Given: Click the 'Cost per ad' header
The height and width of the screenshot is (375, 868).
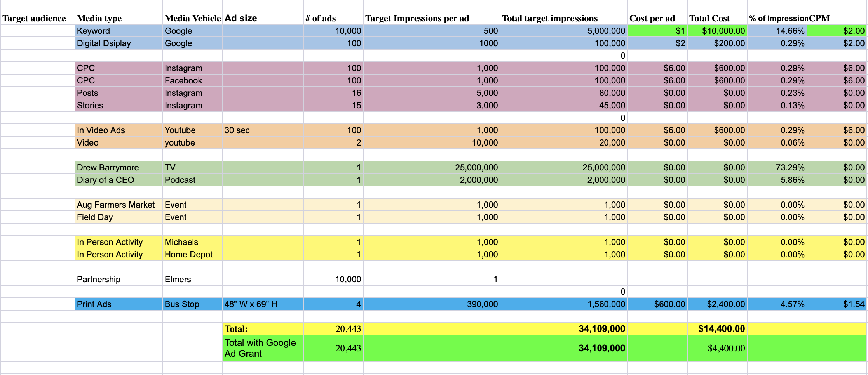Looking at the screenshot, I should (657, 18).
